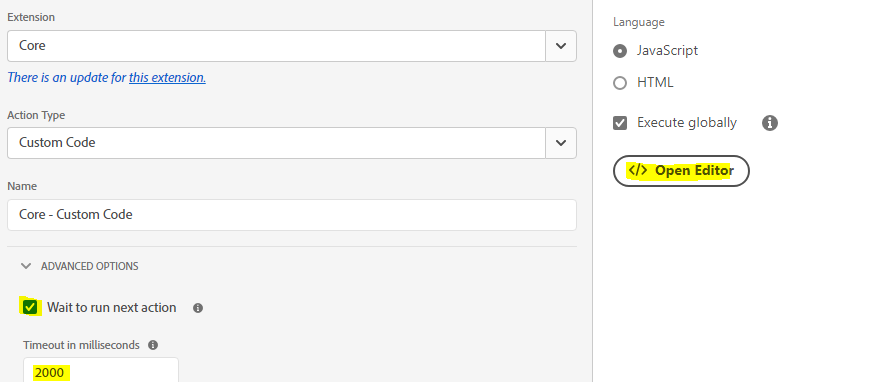Collapse the Advanced Options chevron
This screenshot has width=890, height=382.
pos(26,266)
